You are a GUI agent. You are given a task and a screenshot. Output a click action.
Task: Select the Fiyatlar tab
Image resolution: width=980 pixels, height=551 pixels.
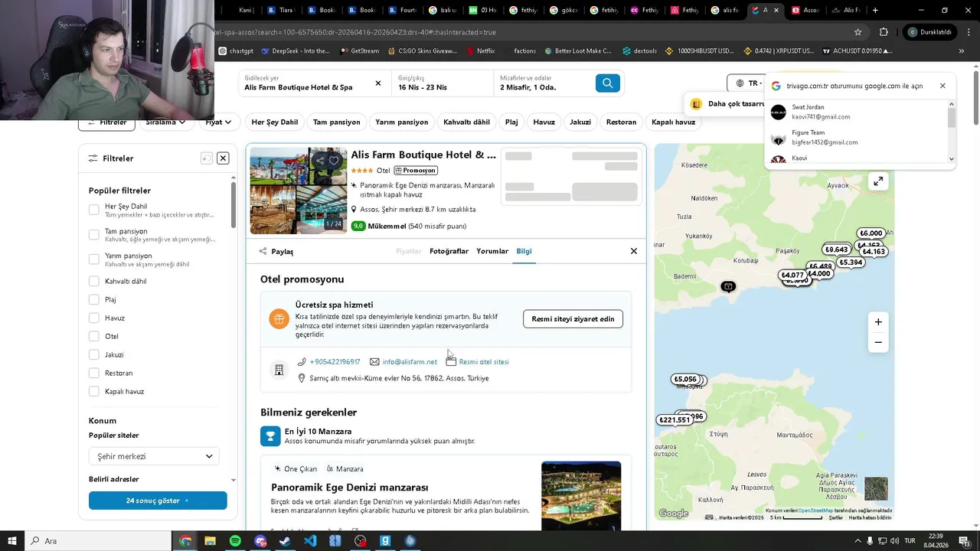[x=409, y=251]
